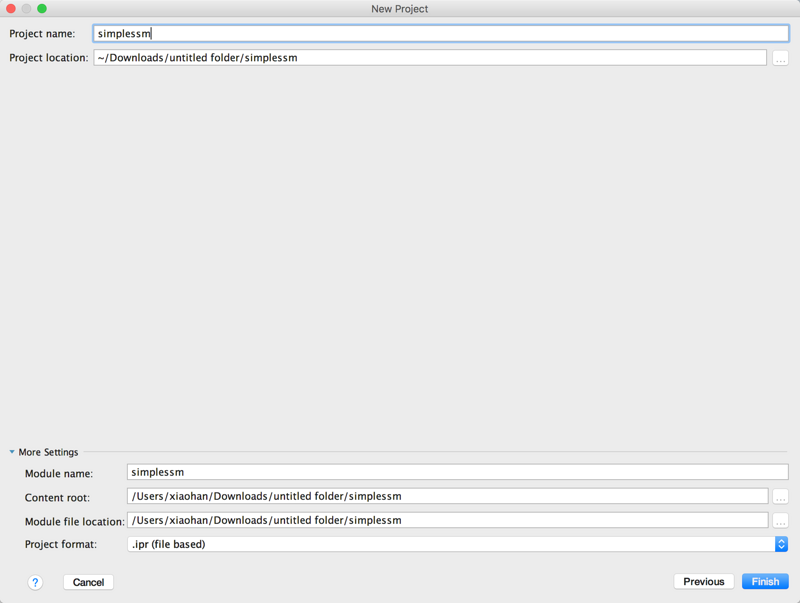Click the Project location input field
The width and height of the screenshot is (800, 603).
(430, 58)
